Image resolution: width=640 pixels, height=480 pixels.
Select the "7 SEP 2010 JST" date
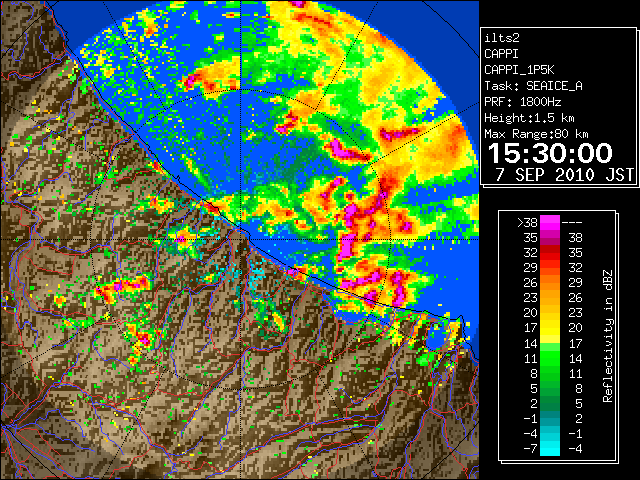tap(565, 175)
